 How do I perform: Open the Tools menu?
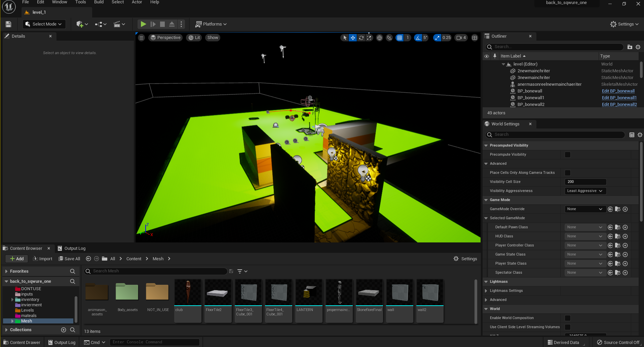[81, 2]
